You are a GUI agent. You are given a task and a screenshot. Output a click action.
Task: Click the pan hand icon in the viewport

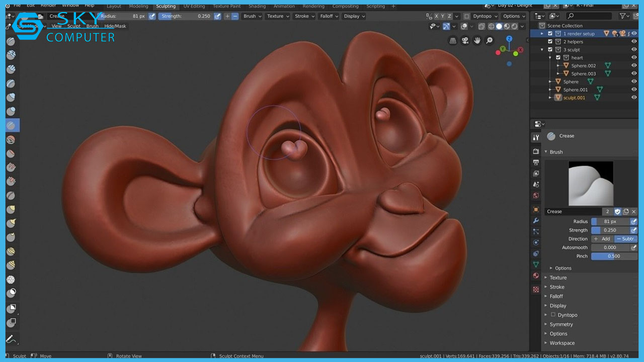pyautogui.click(x=477, y=41)
